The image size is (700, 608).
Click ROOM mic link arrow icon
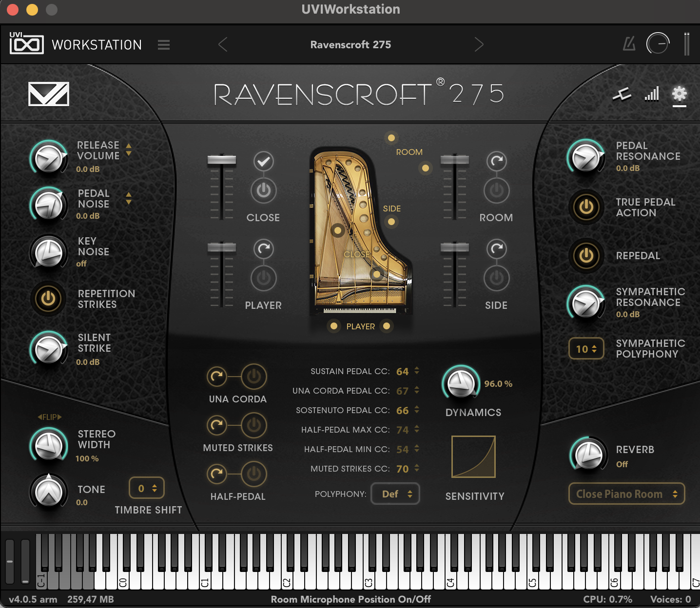[497, 161]
